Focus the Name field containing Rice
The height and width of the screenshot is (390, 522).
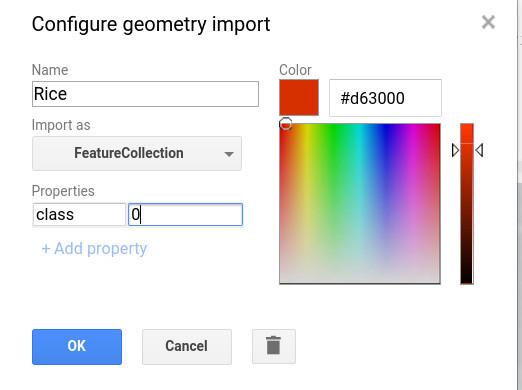point(145,94)
